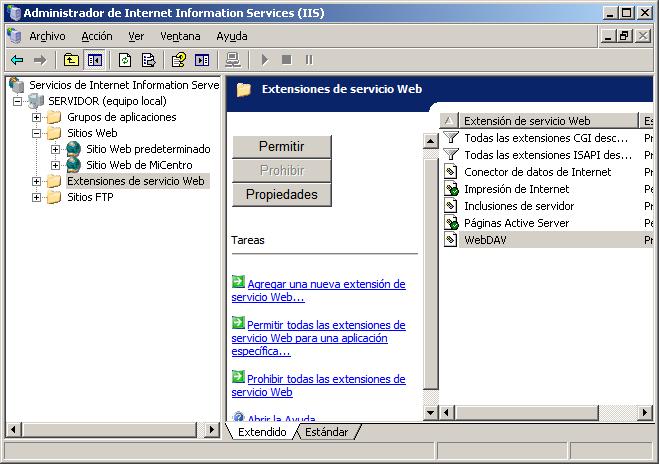Viewport: 659px width, 464px height.
Task: Click the Propiedades button
Action: (281, 194)
